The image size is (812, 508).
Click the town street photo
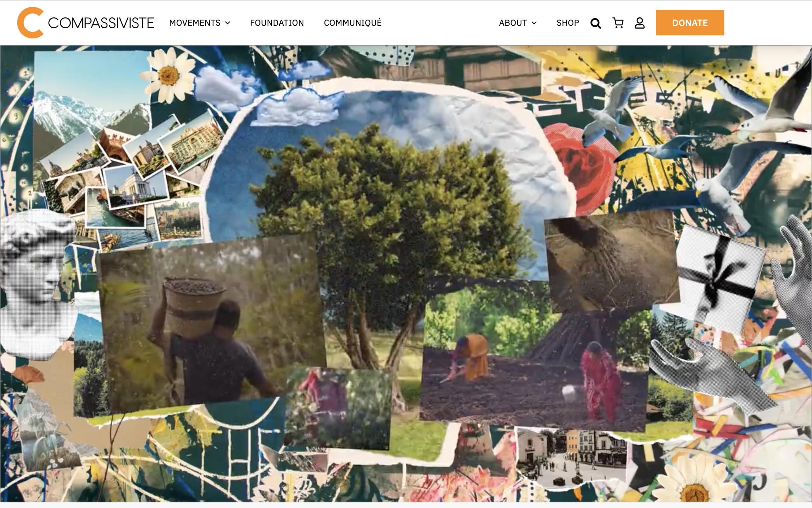pos(571,457)
